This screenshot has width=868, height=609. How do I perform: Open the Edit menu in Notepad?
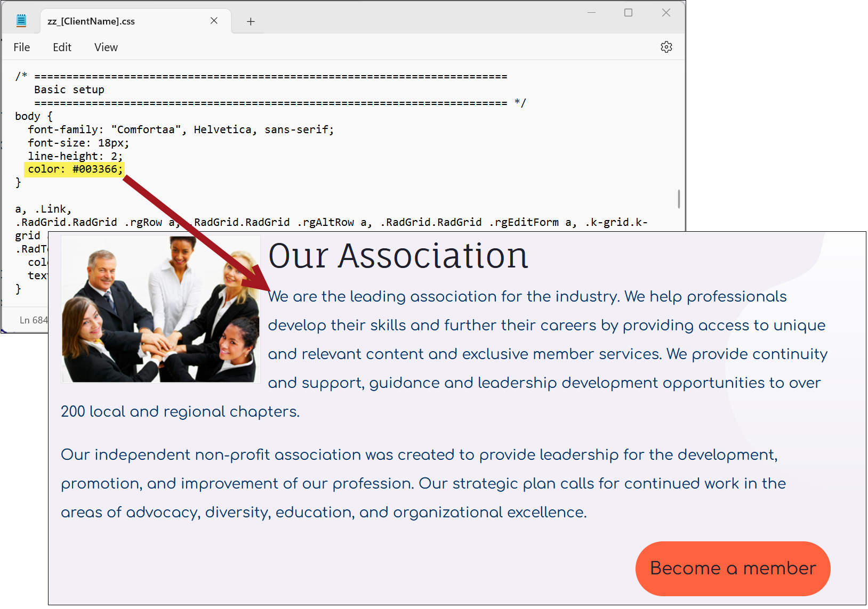click(x=62, y=47)
